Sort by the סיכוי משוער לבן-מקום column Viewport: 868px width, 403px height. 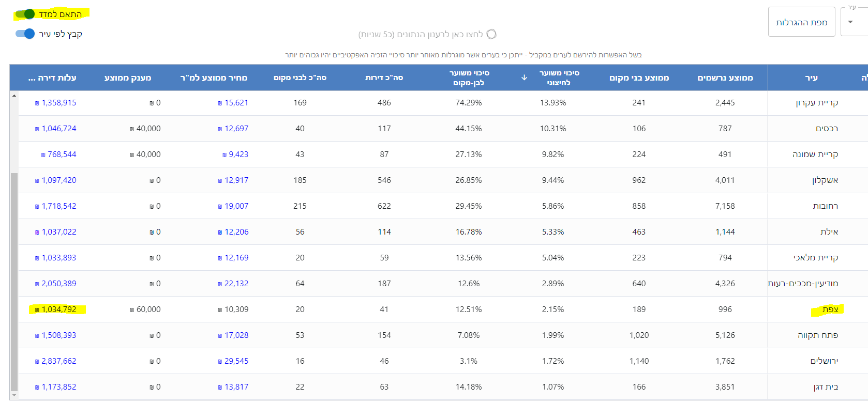(469, 78)
